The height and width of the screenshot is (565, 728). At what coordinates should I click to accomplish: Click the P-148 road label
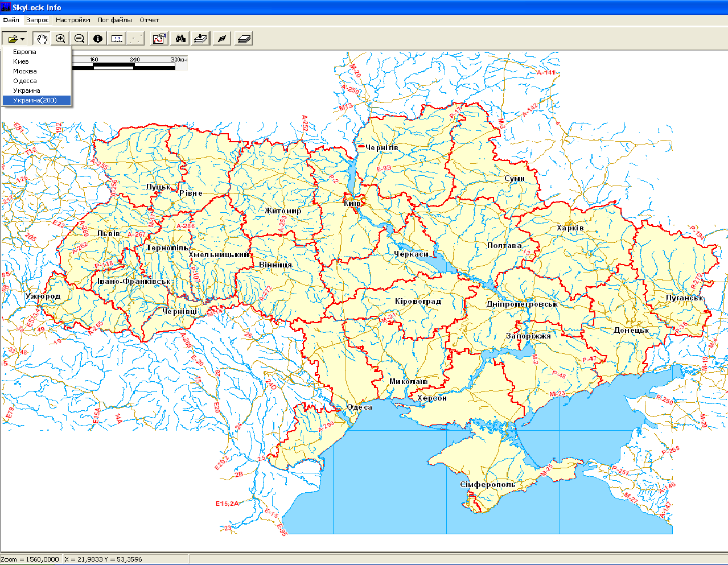click(x=104, y=264)
